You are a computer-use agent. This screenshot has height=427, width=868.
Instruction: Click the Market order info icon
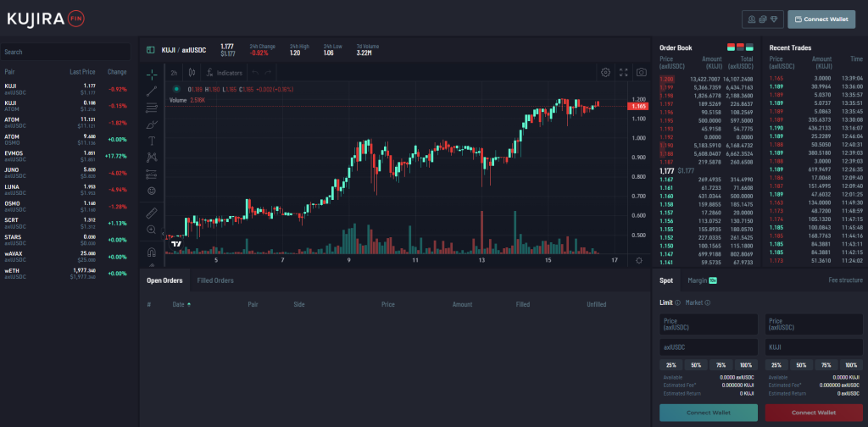click(708, 302)
